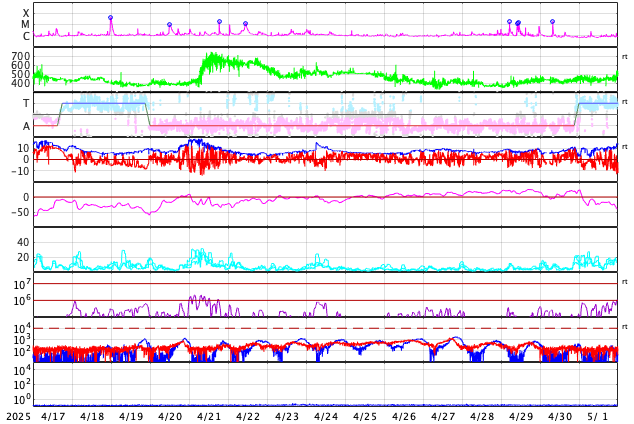Select the flare marker on 4/21
The height and width of the screenshot is (424, 634).
[220, 21]
